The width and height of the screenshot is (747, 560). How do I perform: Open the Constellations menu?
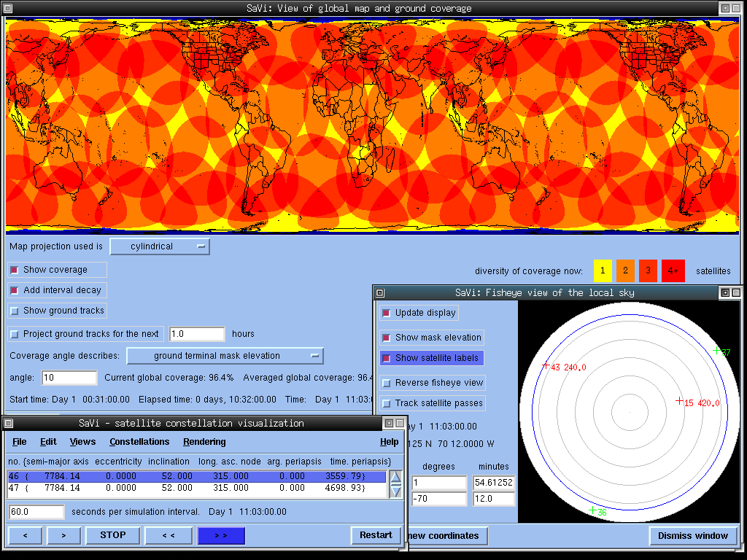point(139,442)
